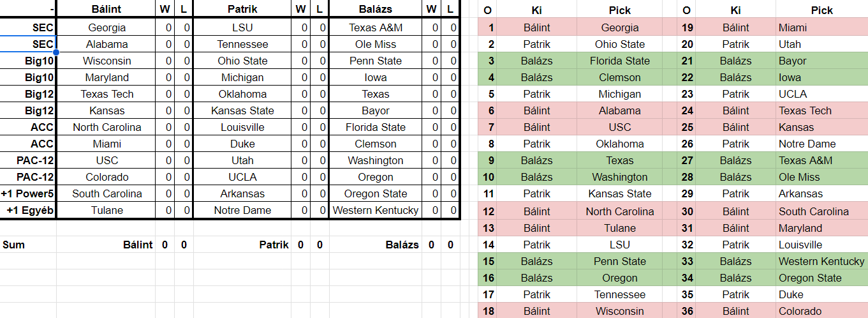Click the Pick header above Miami

point(821,10)
